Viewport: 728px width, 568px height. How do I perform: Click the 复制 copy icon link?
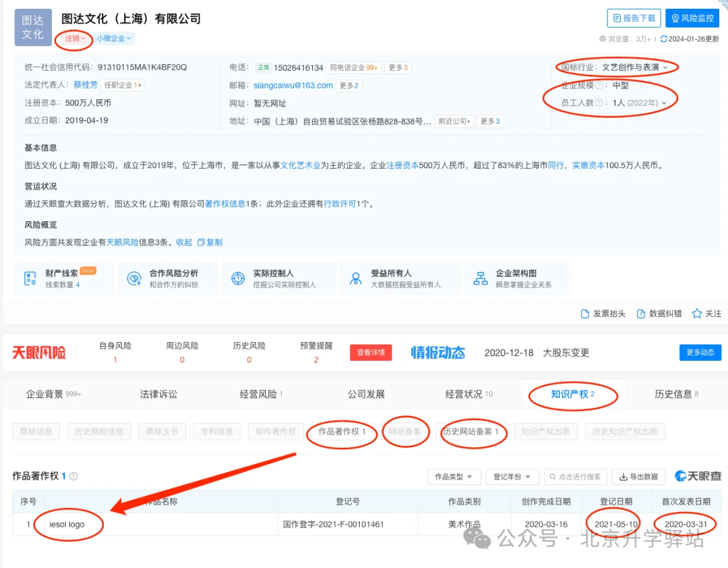[210, 242]
